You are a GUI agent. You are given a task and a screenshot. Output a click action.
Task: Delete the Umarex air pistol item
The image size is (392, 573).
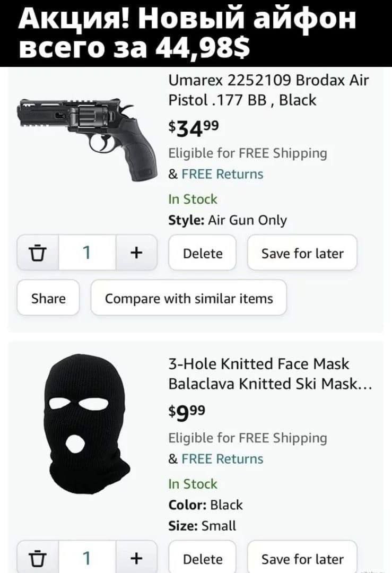click(x=202, y=253)
